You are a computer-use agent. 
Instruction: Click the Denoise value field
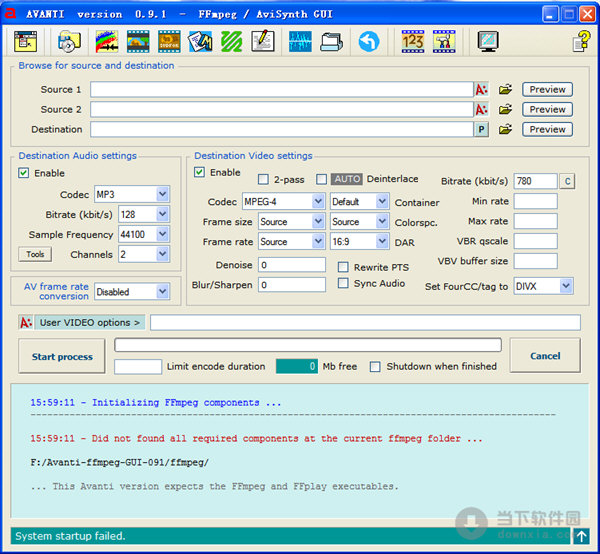[292, 265]
